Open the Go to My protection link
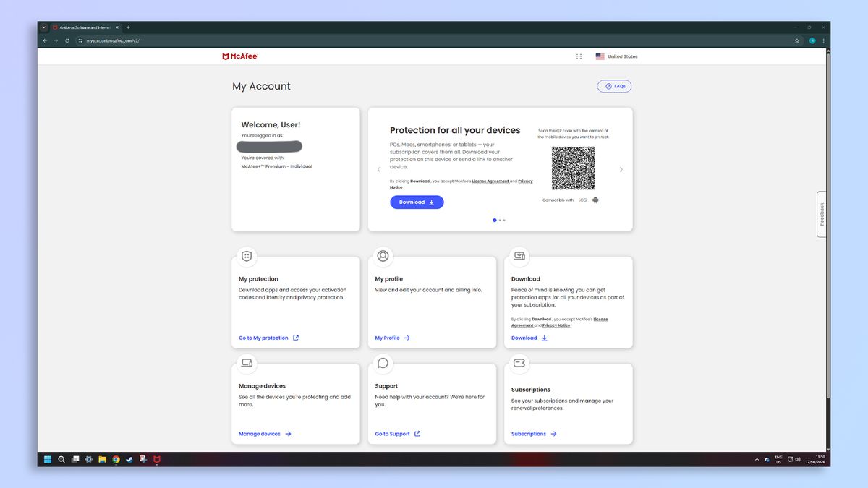Screen dimensions: 868x488 (269, 338)
